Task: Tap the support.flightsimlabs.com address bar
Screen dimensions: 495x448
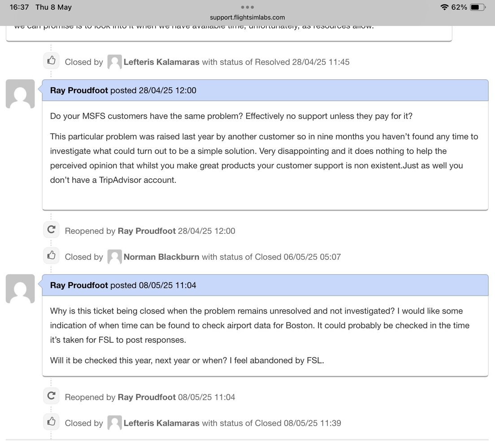Action: 247,17
